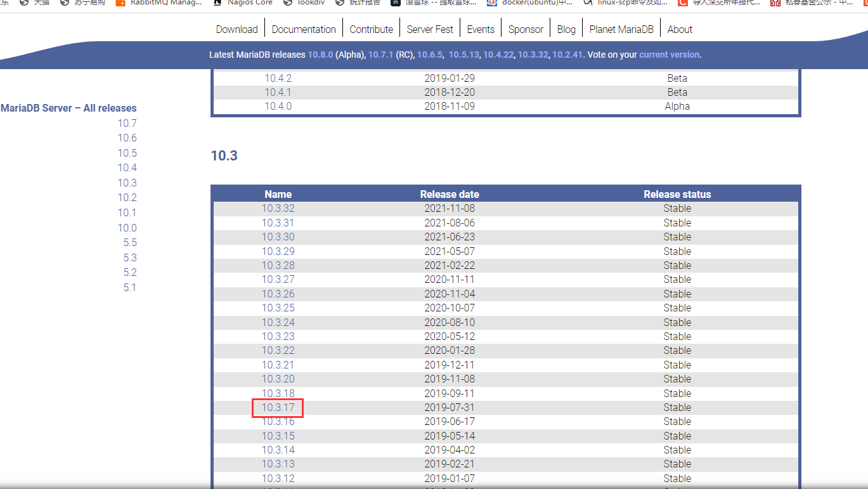868x489 pixels.
Task: Open release 10.3.27 in the table
Action: click(x=278, y=279)
